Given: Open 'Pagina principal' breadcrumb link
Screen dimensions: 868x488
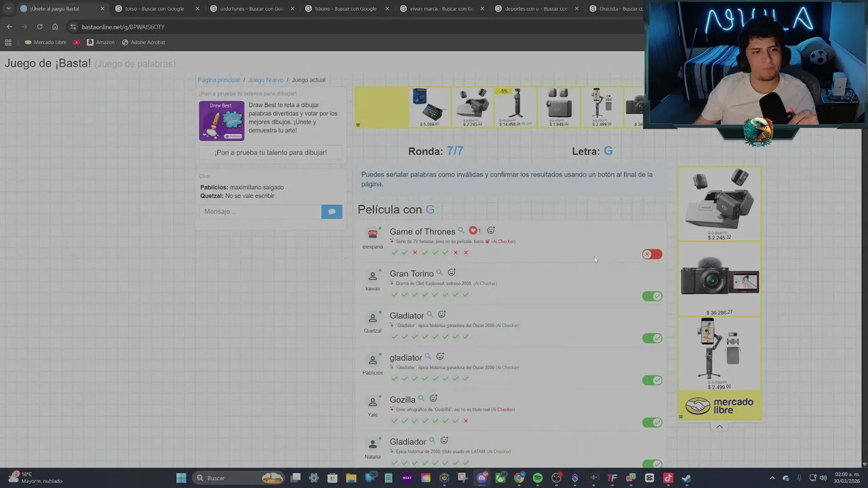Looking at the screenshot, I should (x=218, y=80).
